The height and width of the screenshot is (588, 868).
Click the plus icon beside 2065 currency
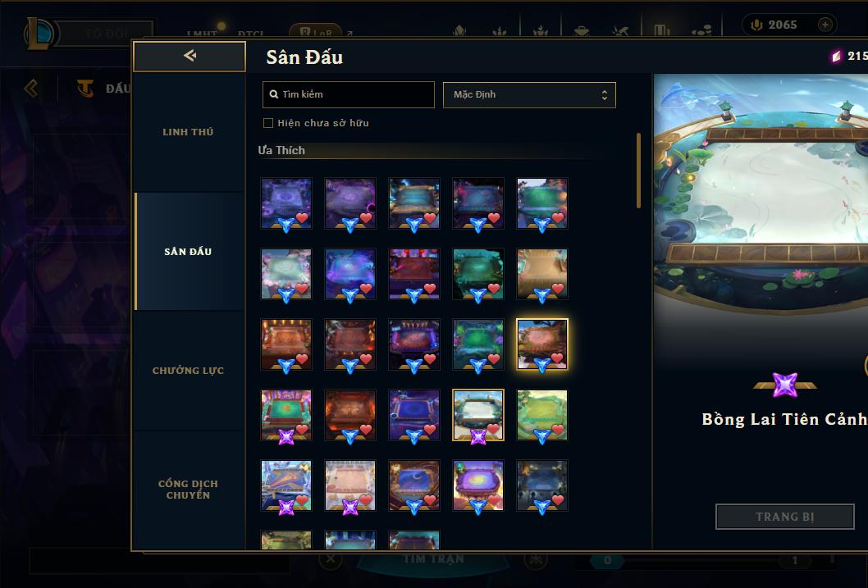point(825,25)
